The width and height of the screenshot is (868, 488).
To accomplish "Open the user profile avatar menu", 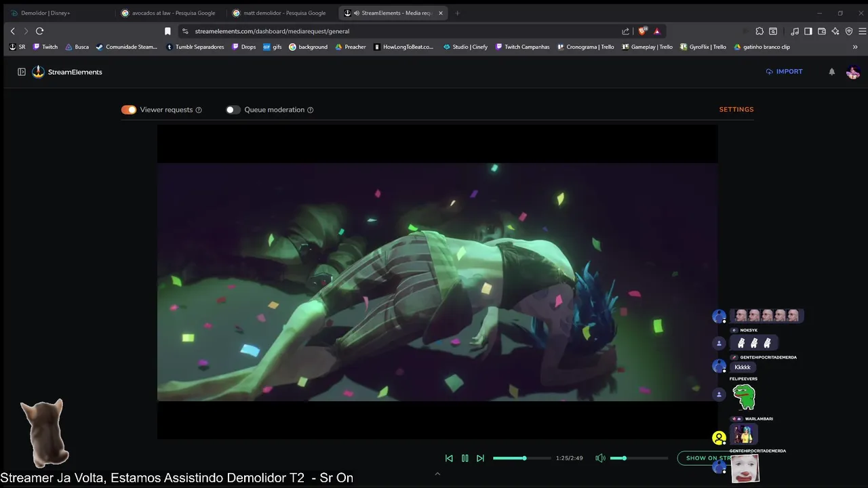I will pyautogui.click(x=853, y=72).
